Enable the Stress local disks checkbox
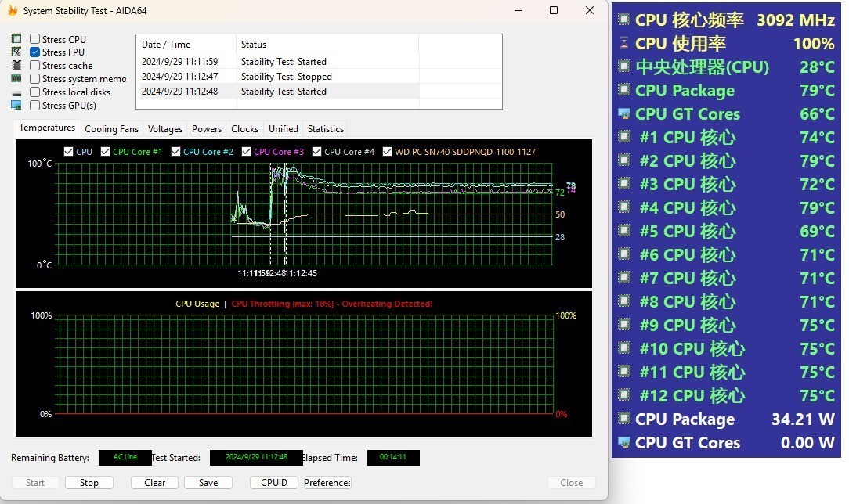Screen dimensions: 849x504 34,92
